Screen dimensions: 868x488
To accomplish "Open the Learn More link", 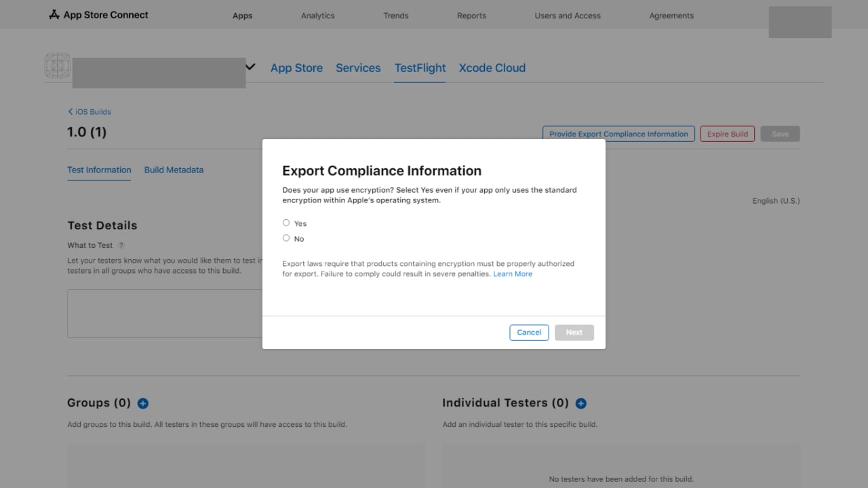I will [x=513, y=274].
